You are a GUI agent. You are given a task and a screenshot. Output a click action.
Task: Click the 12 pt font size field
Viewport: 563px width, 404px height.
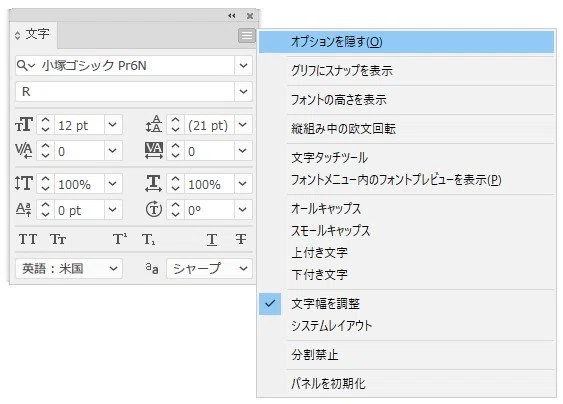click(x=79, y=125)
